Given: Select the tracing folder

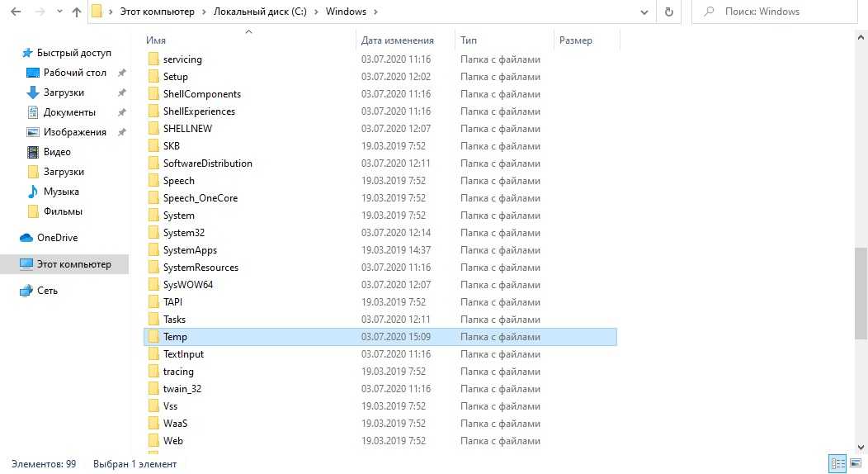Looking at the screenshot, I should [x=177, y=372].
